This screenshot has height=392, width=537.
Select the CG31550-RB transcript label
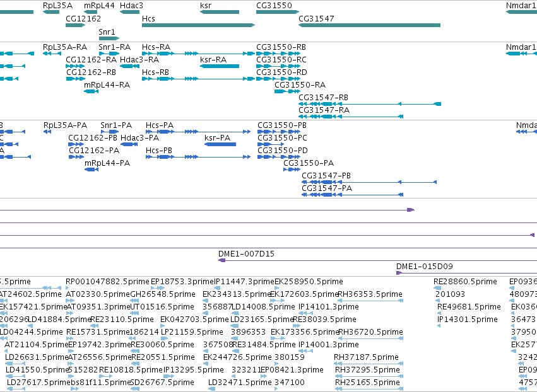click(281, 47)
